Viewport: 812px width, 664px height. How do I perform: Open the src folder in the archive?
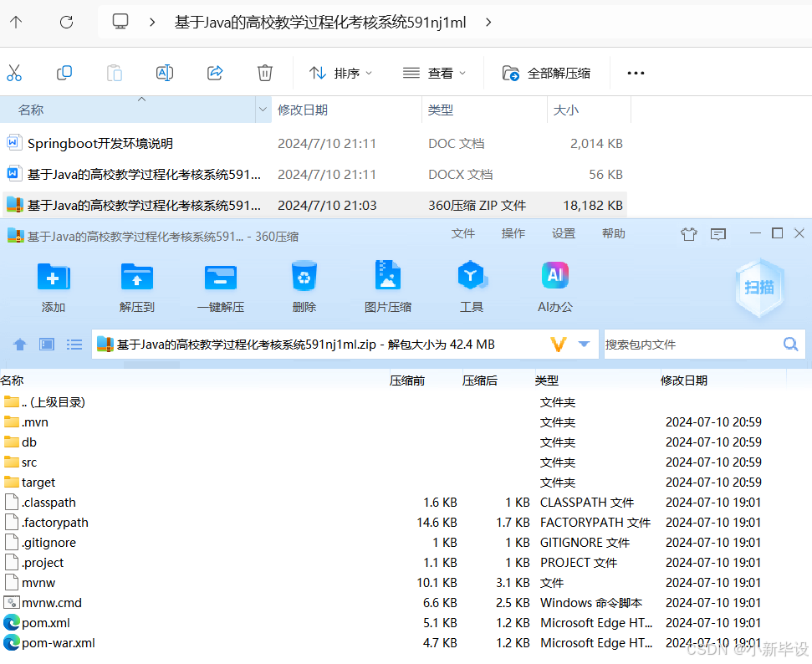tap(28, 462)
